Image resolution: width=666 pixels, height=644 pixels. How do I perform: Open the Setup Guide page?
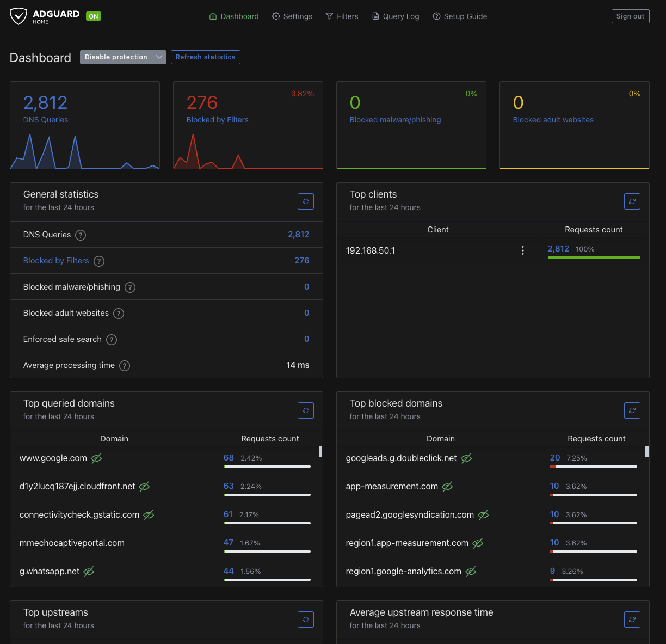pyautogui.click(x=460, y=16)
